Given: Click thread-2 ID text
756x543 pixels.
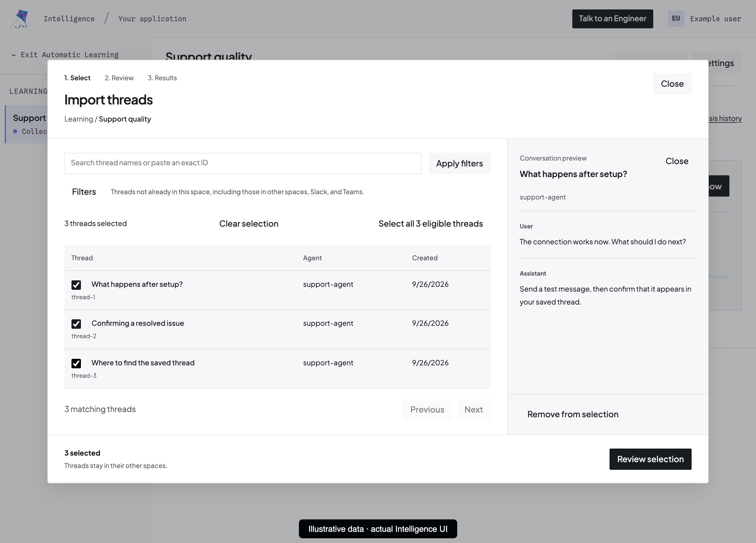Looking at the screenshot, I should (x=84, y=336).
